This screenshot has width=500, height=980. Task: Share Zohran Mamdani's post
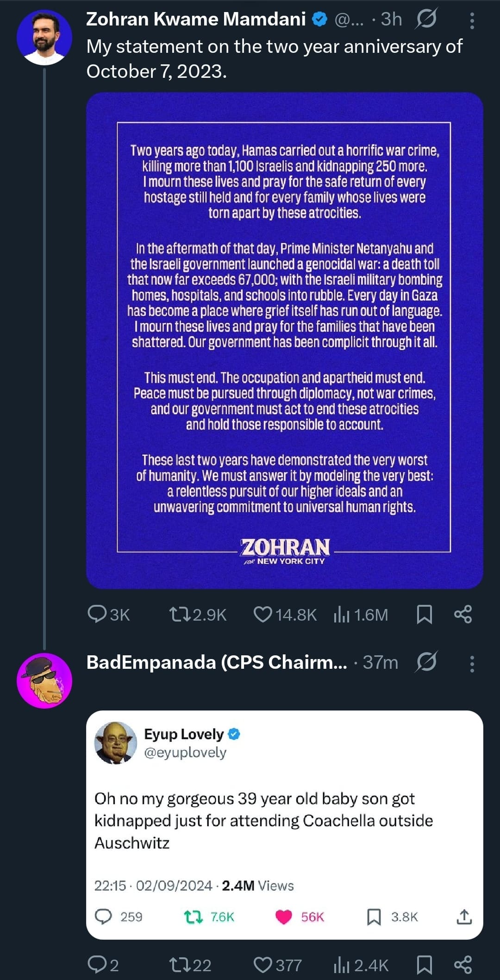[463, 614]
